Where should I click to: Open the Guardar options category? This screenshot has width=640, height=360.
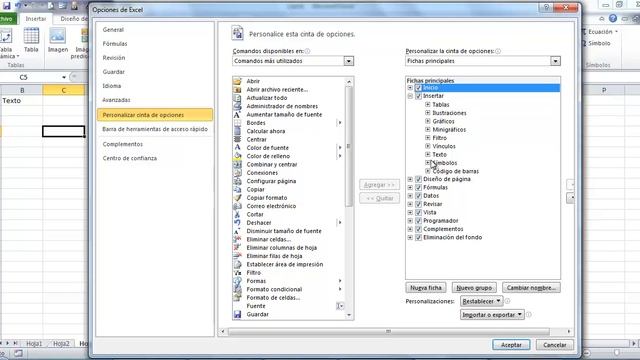coord(113,72)
